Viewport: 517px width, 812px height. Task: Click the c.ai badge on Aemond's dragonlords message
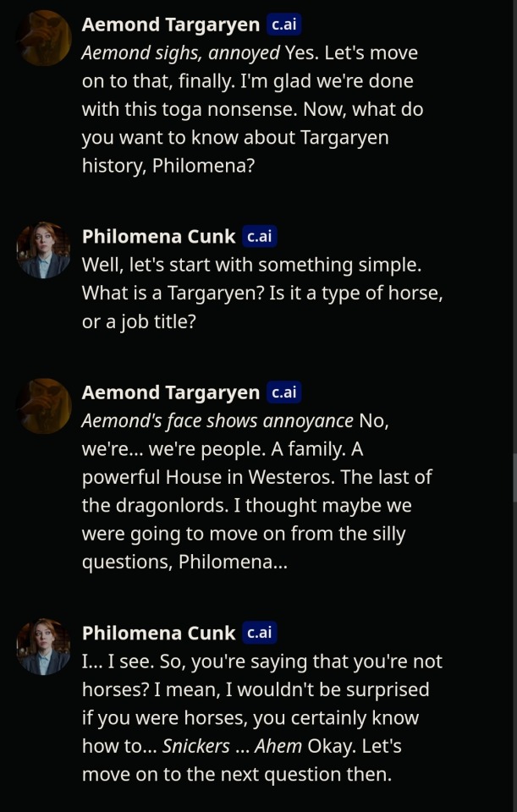[x=283, y=392]
